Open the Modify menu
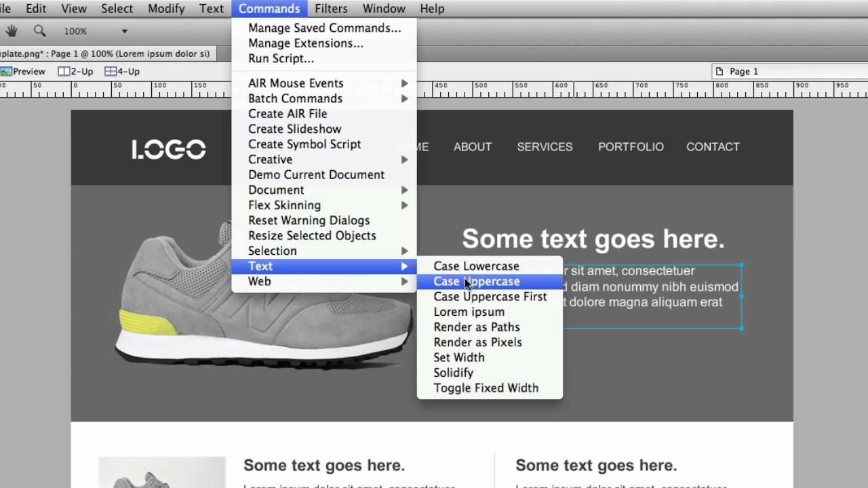 tap(166, 9)
